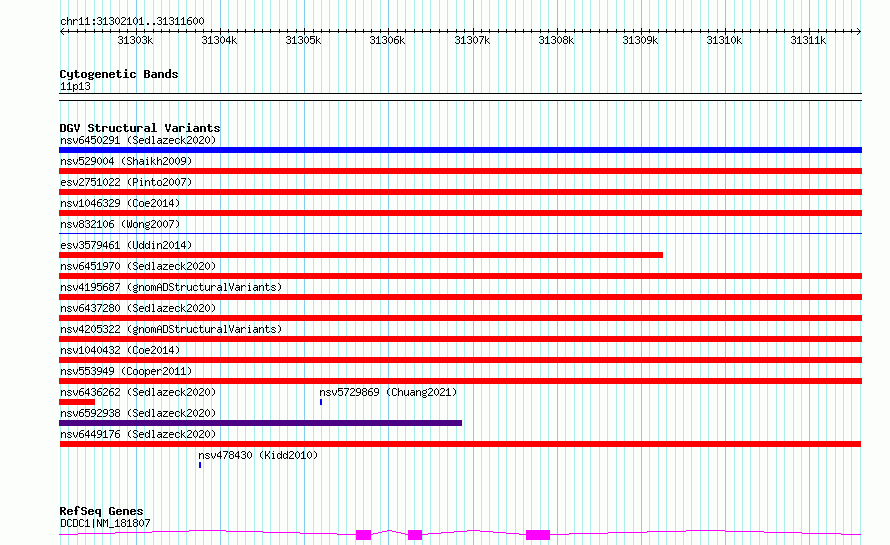The width and height of the screenshot is (890, 545).
Task: Click the 31306k ruler tick label
Action: pyautogui.click(x=387, y=40)
